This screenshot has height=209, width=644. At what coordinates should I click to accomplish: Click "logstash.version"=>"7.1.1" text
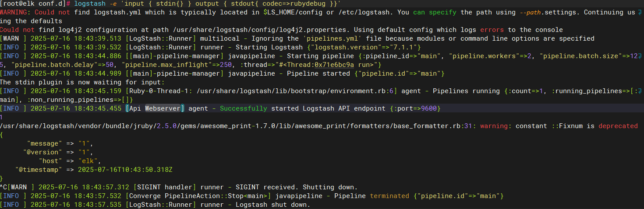coord(364,47)
